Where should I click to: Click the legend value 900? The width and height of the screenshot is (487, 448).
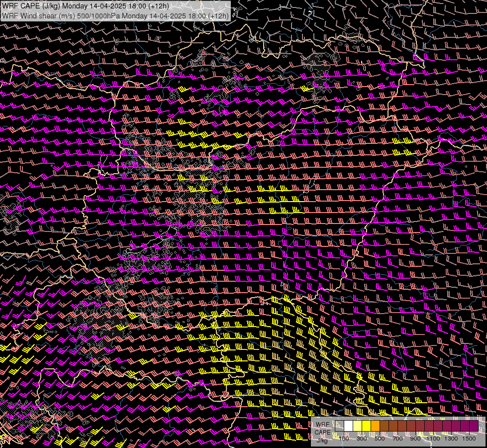pyautogui.click(x=415, y=439)
